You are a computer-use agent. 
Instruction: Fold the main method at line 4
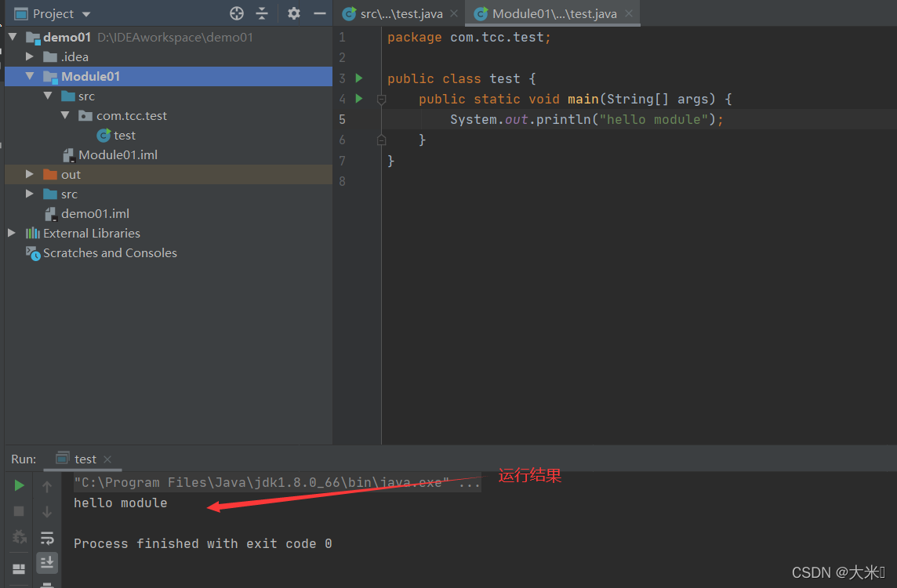(382, 100)
